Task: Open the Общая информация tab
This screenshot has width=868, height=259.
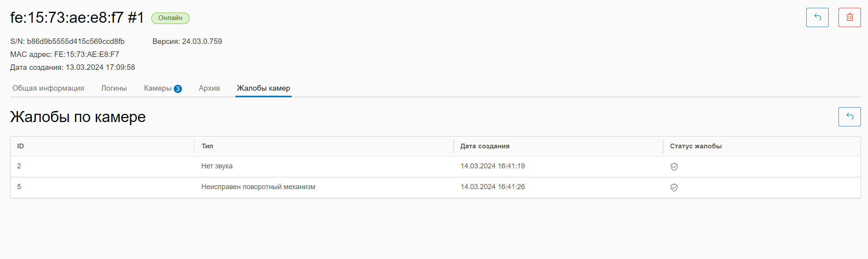Action: click(48, 88)
